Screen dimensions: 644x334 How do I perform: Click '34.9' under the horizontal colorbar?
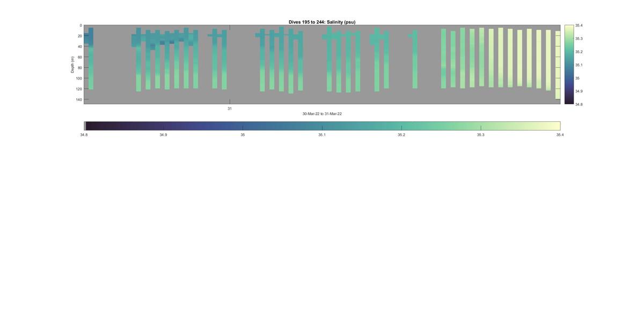pyautogui.click(x=163, y=135)
